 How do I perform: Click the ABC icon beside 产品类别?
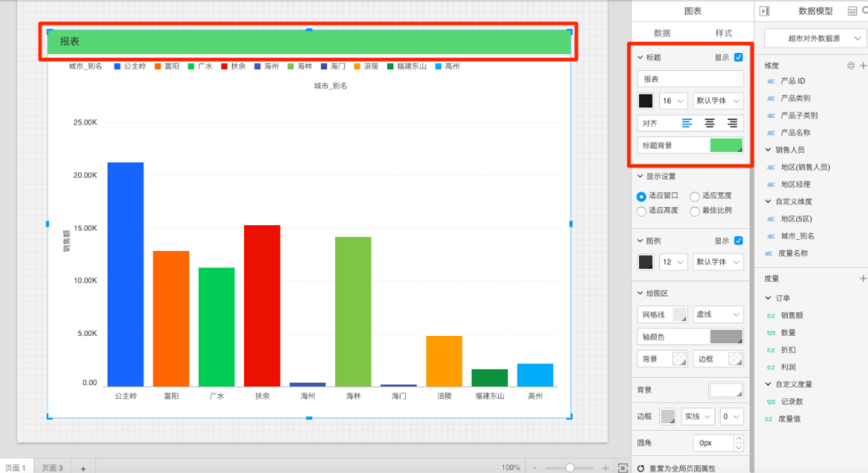(771, 98)
